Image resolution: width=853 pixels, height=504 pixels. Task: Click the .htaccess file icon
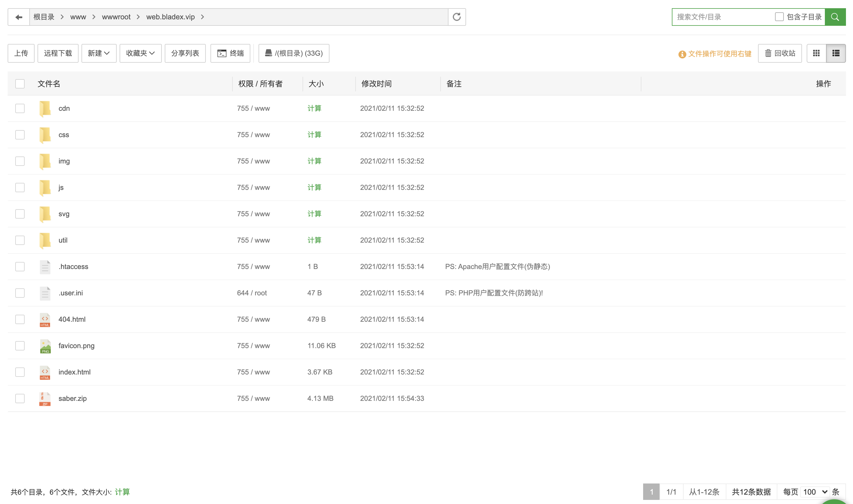pos(45,267)
